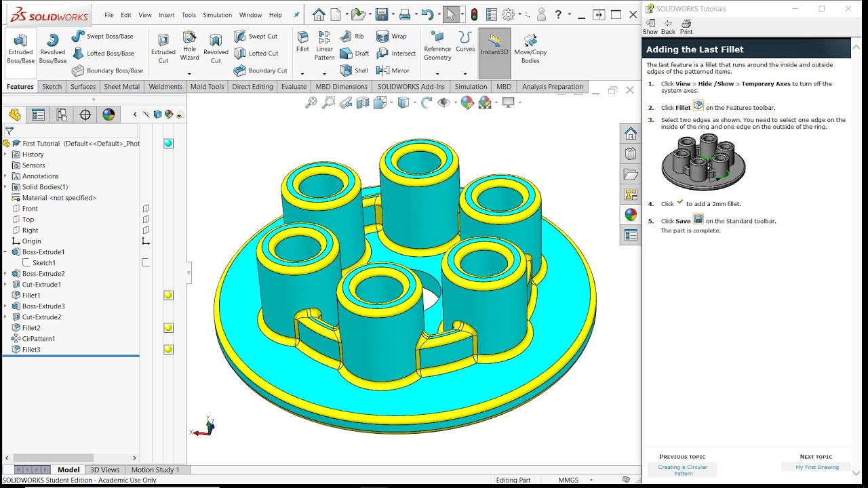Image resolution: width=868 pixels, height=488 pixels.
Task: Open SOLIDWORKS Resources home task pane
Action: (631, 134)
